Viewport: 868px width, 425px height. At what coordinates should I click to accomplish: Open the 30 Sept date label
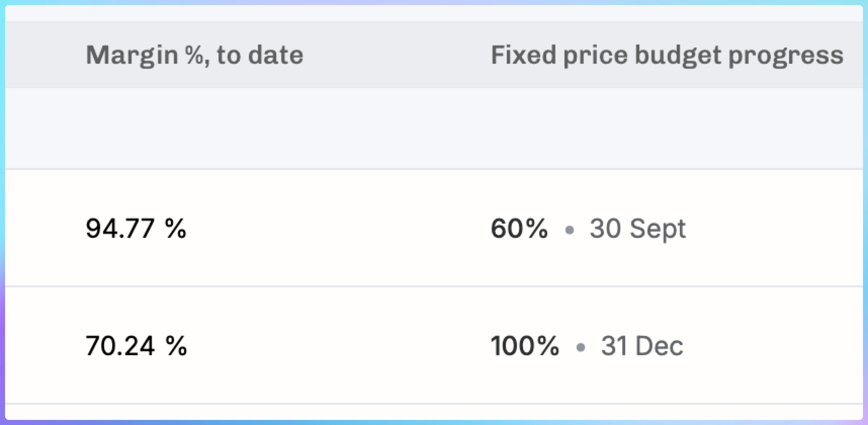637,228
